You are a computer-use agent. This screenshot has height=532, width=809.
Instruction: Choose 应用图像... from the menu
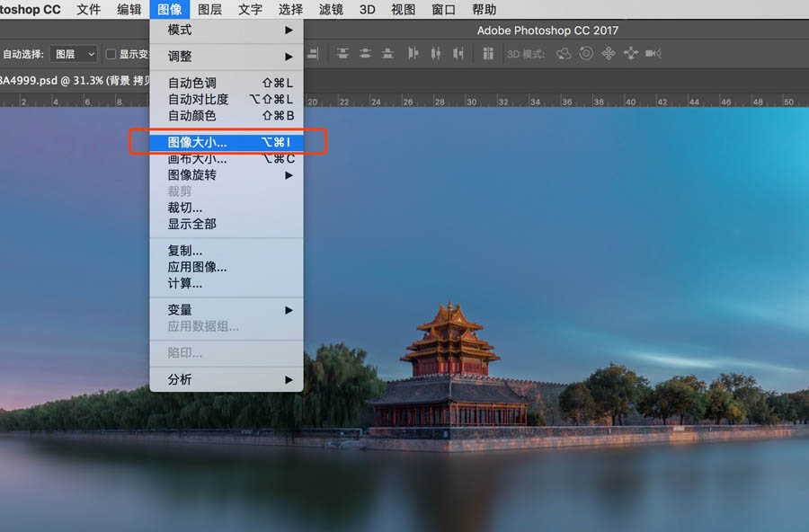(x=227, y=267)
